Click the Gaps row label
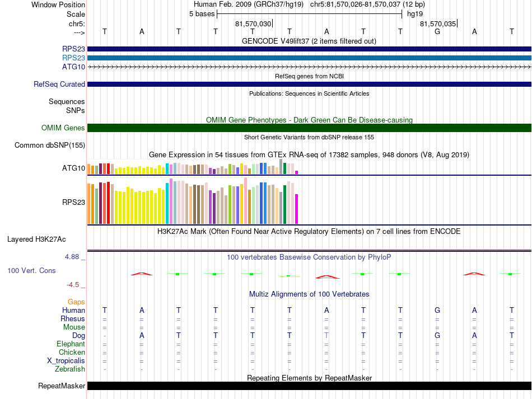Image resolution: width=532 pixels, height=399 pixels. (x=76, y=302)
